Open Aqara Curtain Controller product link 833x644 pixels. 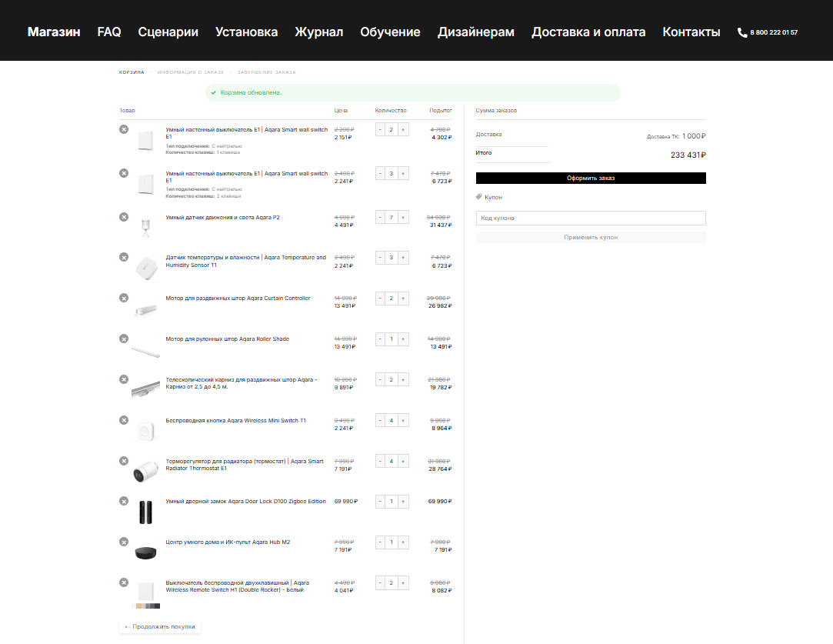click(x=238, y=298)
